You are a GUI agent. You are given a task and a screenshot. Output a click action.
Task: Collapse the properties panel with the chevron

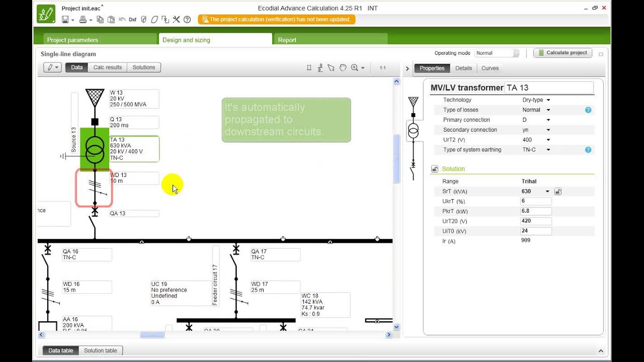(408, 68)
